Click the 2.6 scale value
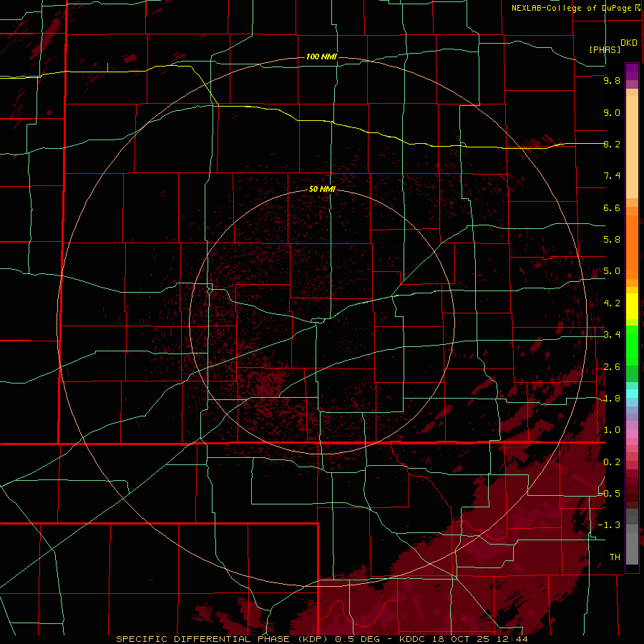Viewport: 644px width, 644px height. (x=612, y=367)
